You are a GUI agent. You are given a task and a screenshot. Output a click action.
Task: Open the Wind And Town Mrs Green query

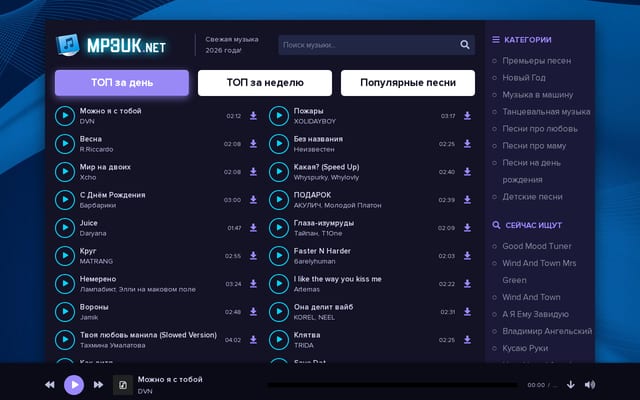pos(539,272)
